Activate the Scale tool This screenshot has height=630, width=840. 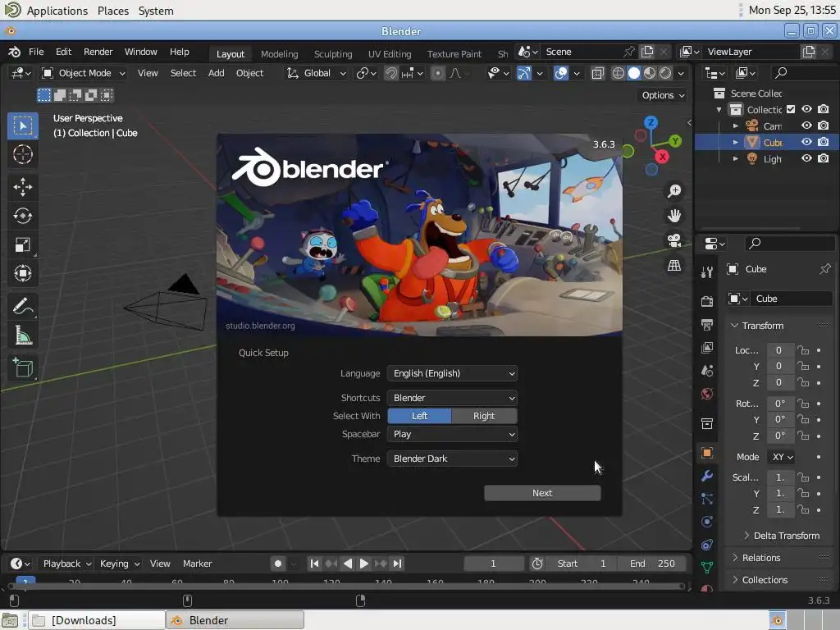(22, 244)
